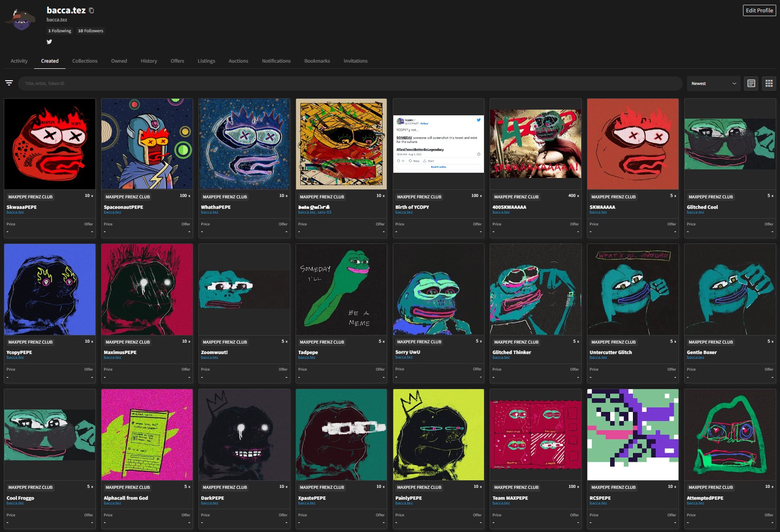
Task: Show the Bookmarks tab
Action: [317, 61]
